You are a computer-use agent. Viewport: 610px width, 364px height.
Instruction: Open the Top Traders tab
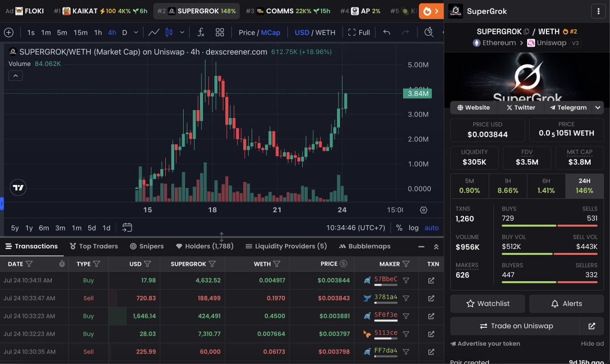click(94, 246)
